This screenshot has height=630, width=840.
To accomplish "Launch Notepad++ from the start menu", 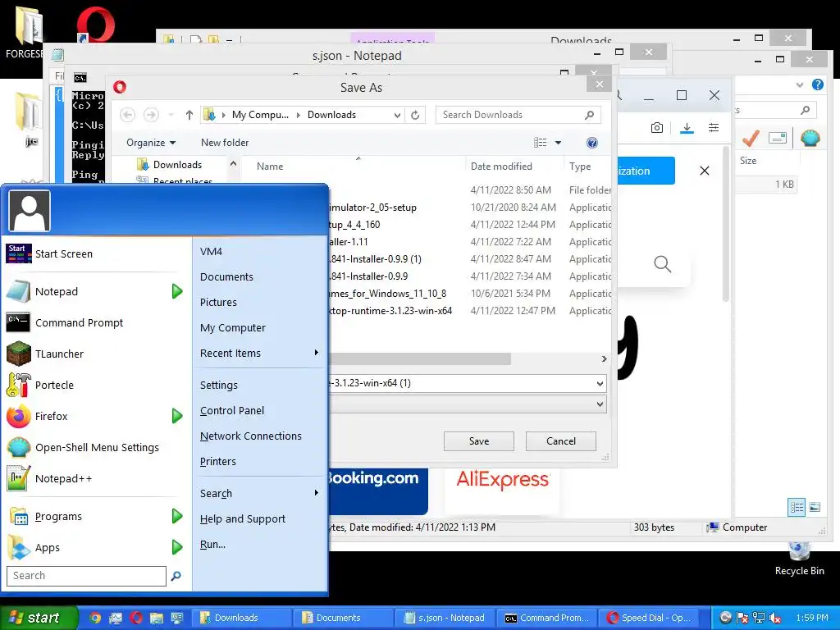I will tap(97, 478).
